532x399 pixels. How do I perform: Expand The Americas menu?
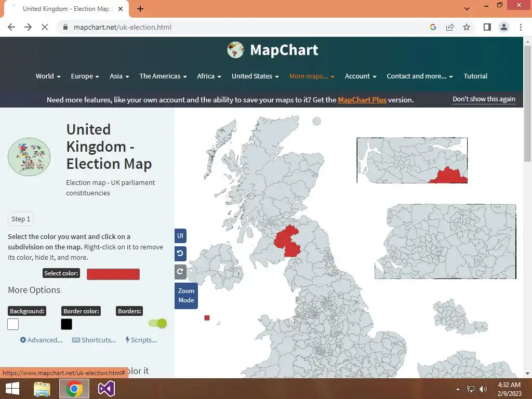[x=163, y=76]
